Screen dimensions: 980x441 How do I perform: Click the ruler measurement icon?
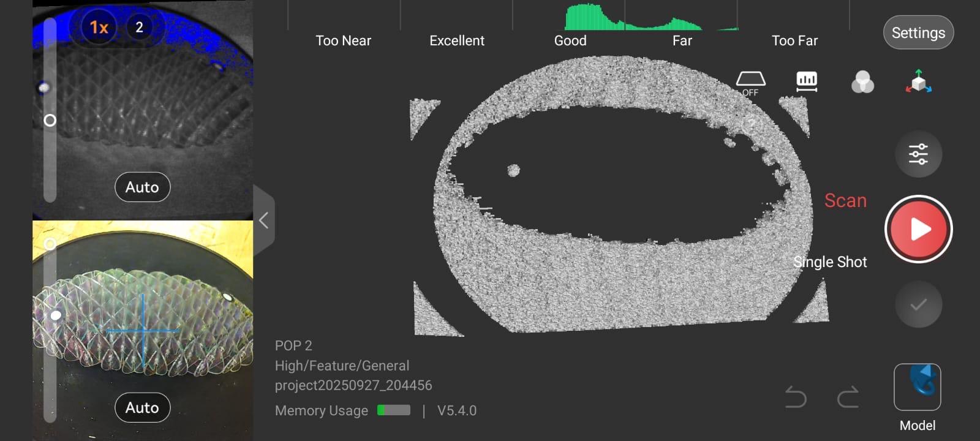point(807,81)
